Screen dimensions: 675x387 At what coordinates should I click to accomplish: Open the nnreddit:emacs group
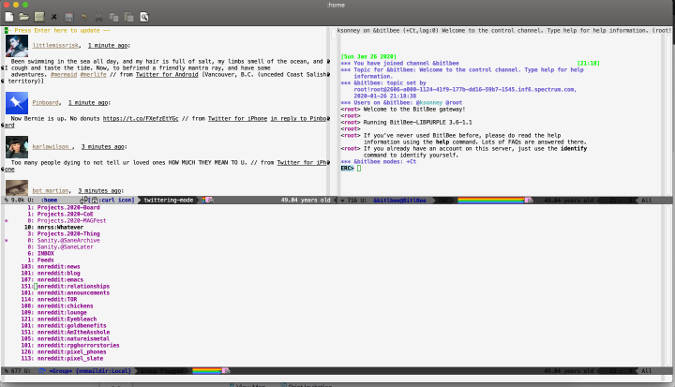pos(60,280)
